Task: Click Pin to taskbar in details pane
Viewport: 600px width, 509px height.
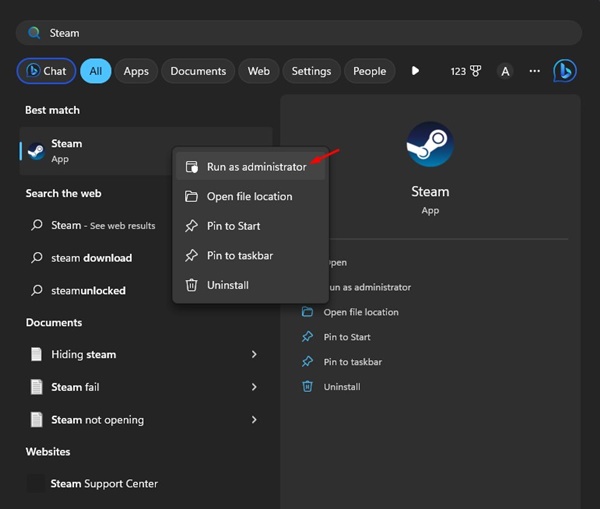Action: click(353, 362)
